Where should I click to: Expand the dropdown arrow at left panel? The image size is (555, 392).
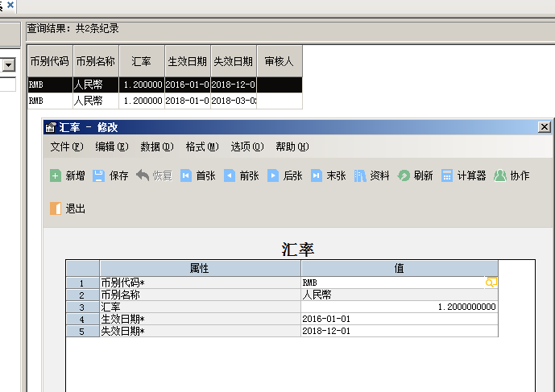tap(9, 65)
